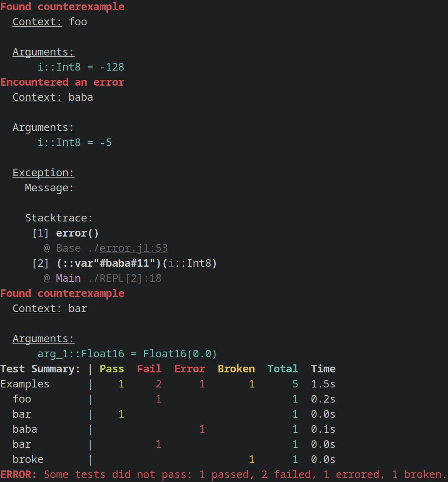Click the broken count in broke row
The width and height of the screenshot is (448, 482).
tap(252, 459)
